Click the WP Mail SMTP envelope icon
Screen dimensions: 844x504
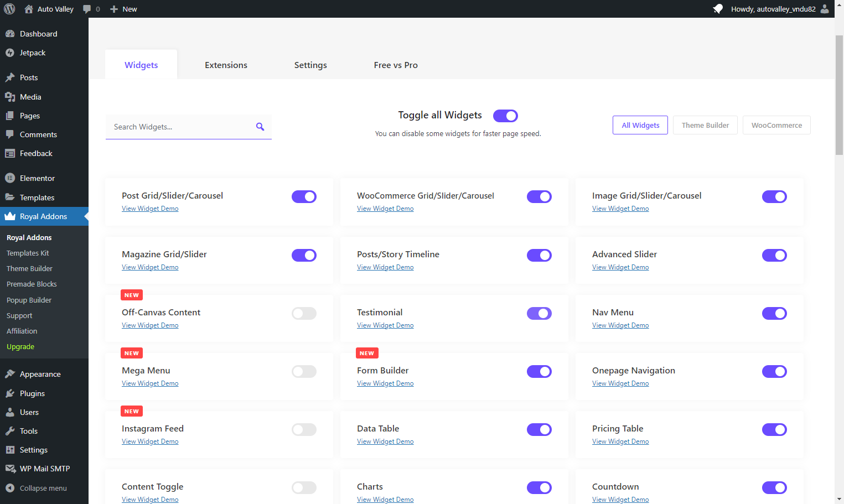[x=10, y=469]
